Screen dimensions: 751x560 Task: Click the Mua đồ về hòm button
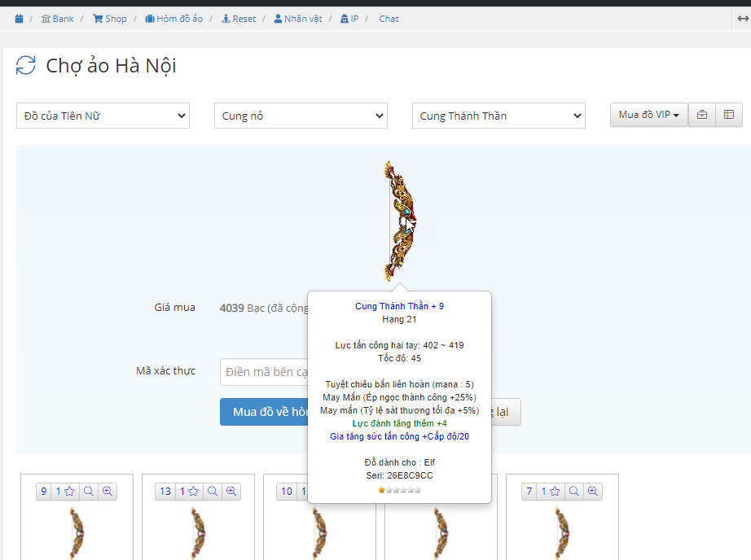pos(264,412)
